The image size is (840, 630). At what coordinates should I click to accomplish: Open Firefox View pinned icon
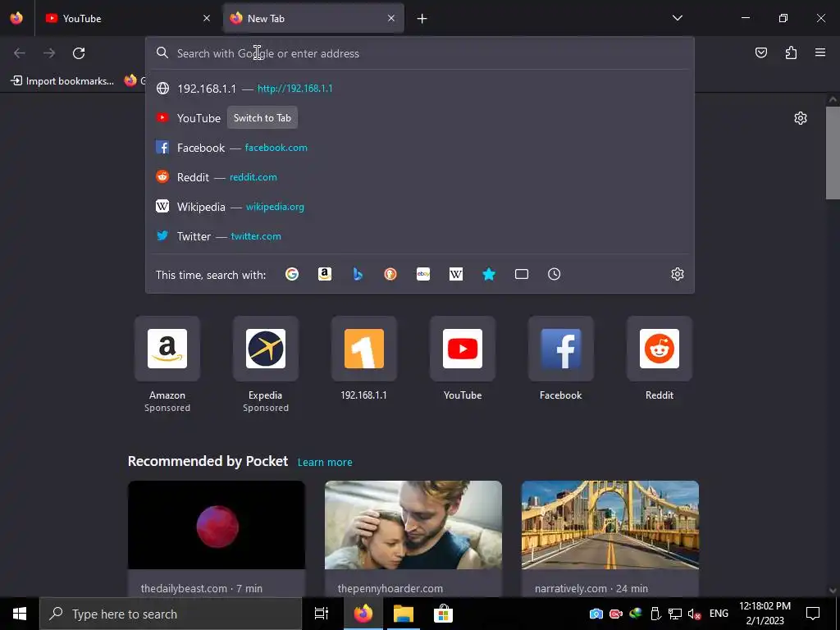coord(16,18)
